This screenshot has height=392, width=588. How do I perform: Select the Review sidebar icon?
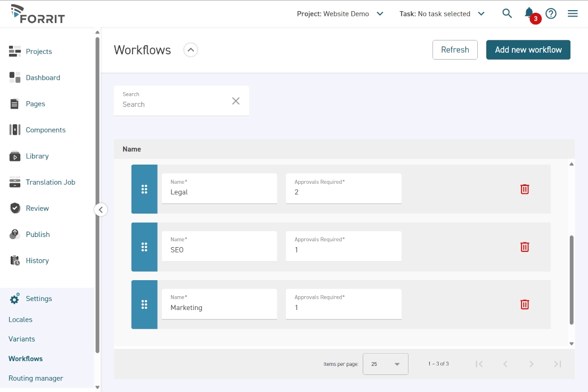tap(14, 208)
